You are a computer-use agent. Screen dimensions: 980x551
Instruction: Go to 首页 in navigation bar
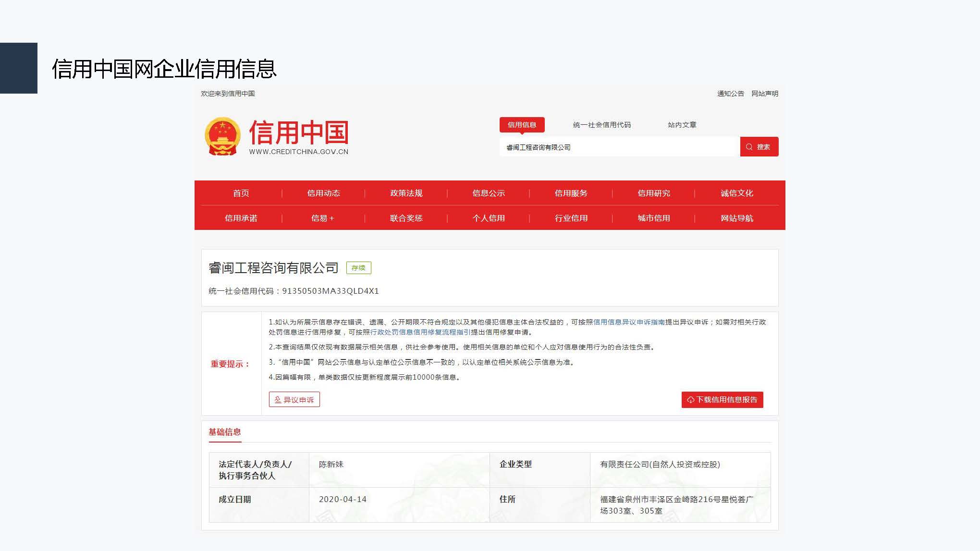click(241, 193)
